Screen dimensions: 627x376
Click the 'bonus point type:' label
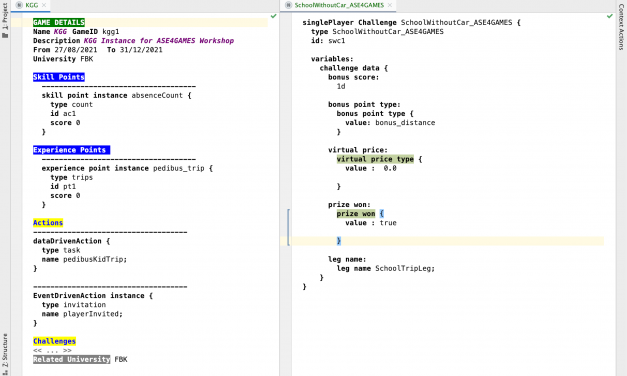(x=364, y=105)
